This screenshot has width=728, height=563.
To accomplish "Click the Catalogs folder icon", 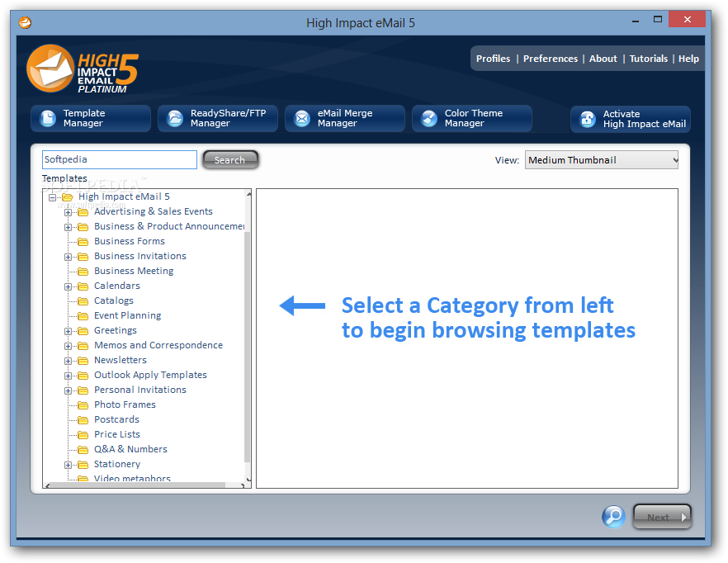I will 83,301.
